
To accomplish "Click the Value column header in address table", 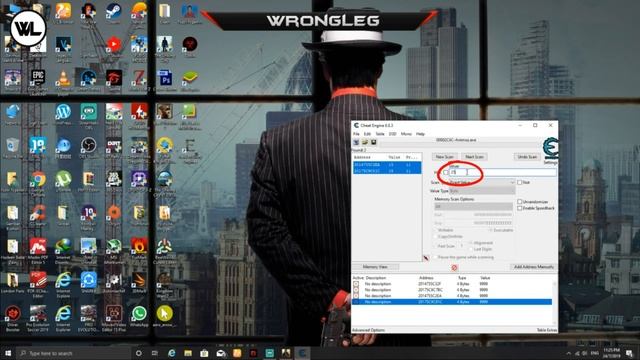I will [485, 278].
